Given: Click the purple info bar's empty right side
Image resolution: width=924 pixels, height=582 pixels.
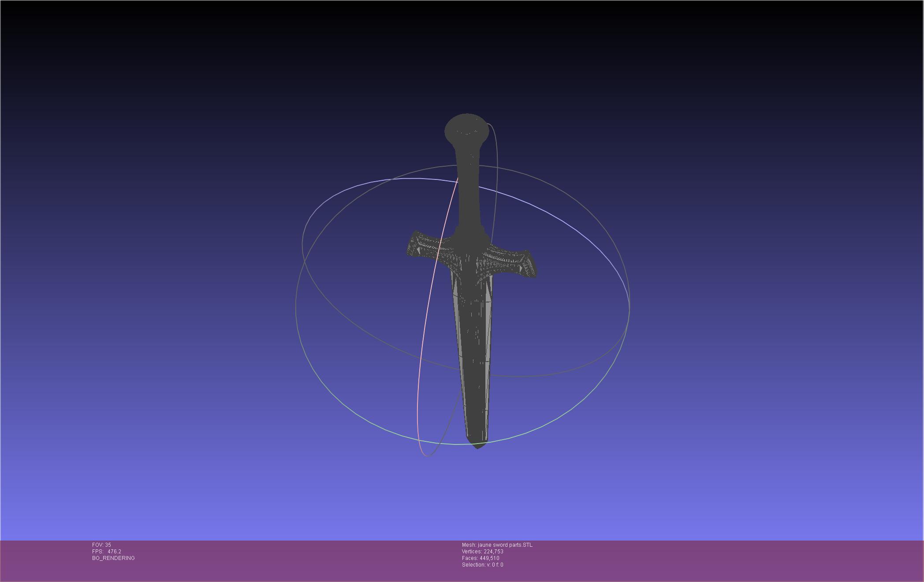Looking at the screenshot, I should (x=749, y=560).
